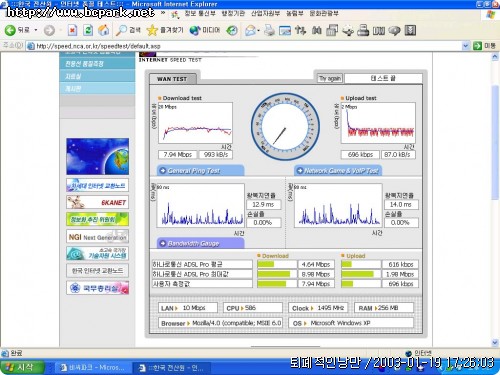
Task: Click the download speed value 7.94 Mbps
Action: pos(177,155)
